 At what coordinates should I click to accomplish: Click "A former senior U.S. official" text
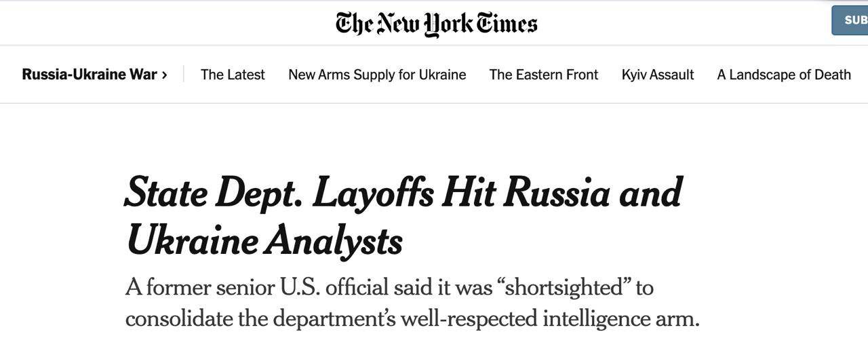(x=222, y=288)
